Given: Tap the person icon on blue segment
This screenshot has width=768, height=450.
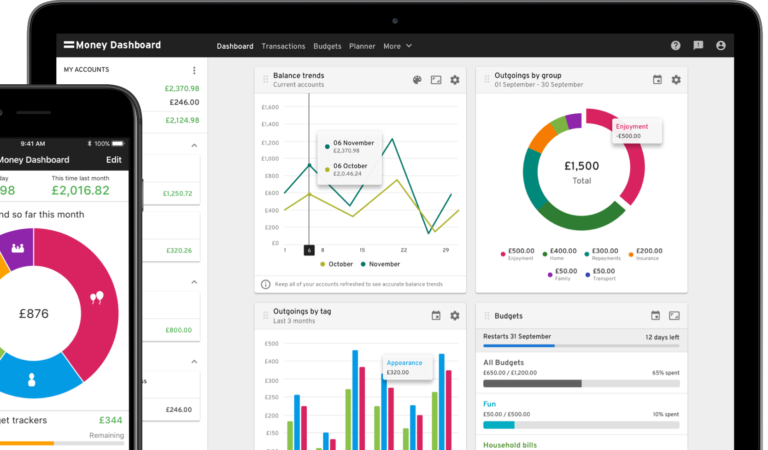Looking at the screenshot, I should (31, 380).
